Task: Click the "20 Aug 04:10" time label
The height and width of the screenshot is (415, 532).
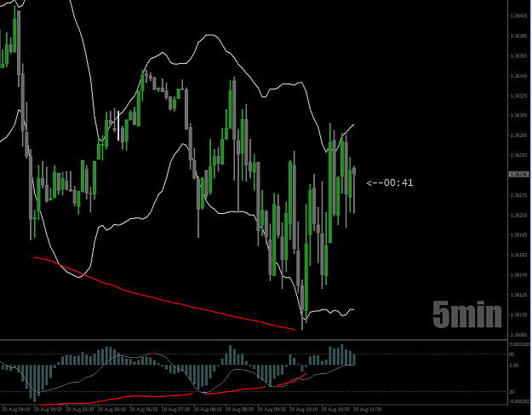Action: 15,410
